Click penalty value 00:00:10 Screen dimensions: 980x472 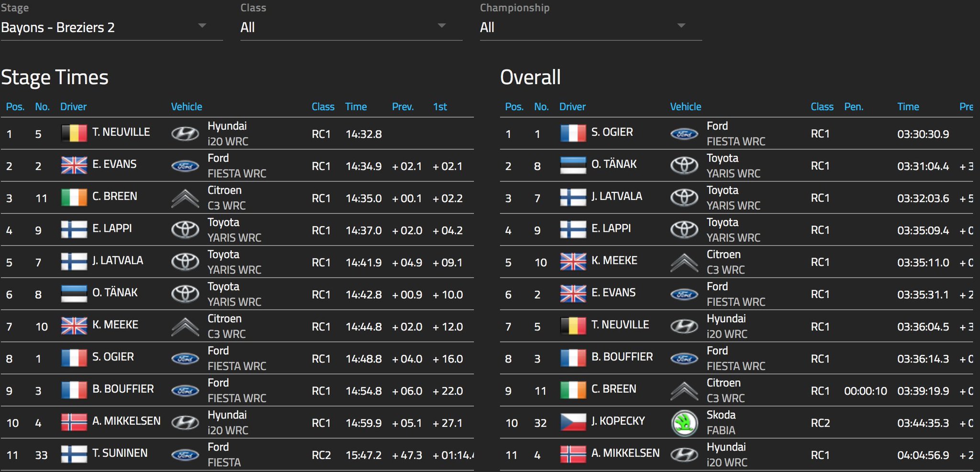865,391
